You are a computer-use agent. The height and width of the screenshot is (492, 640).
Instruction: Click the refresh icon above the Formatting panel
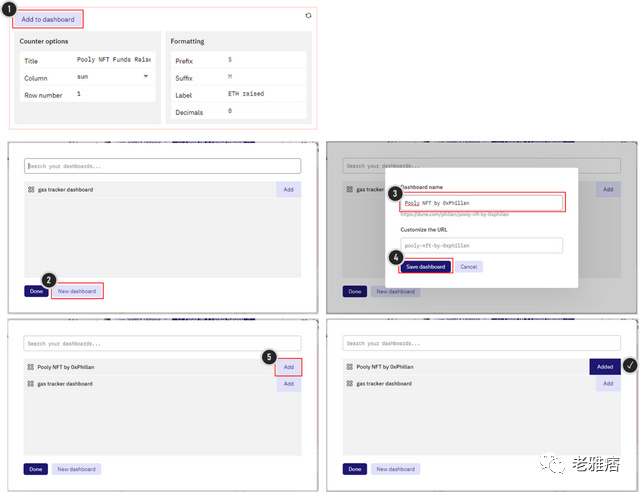coord(308,16)
